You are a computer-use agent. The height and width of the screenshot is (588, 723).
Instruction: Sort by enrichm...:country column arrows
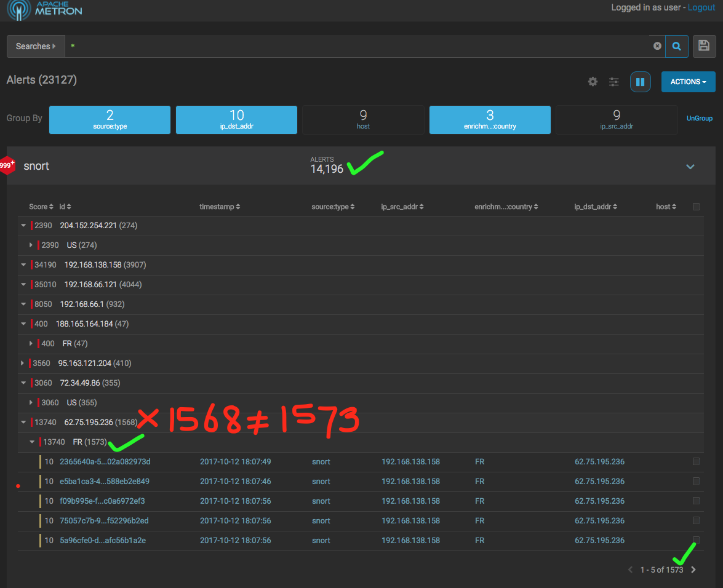click(536, 207)
